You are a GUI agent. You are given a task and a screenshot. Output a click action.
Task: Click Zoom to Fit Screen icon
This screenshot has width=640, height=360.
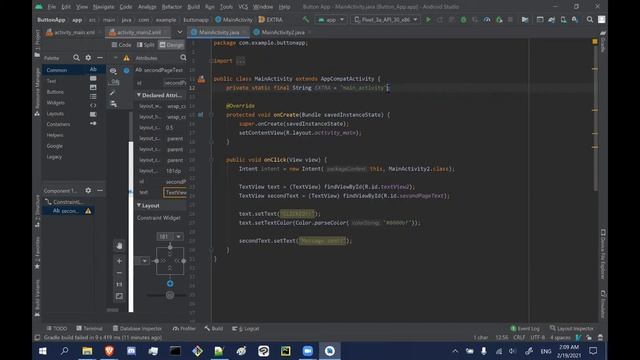(119, 296)
